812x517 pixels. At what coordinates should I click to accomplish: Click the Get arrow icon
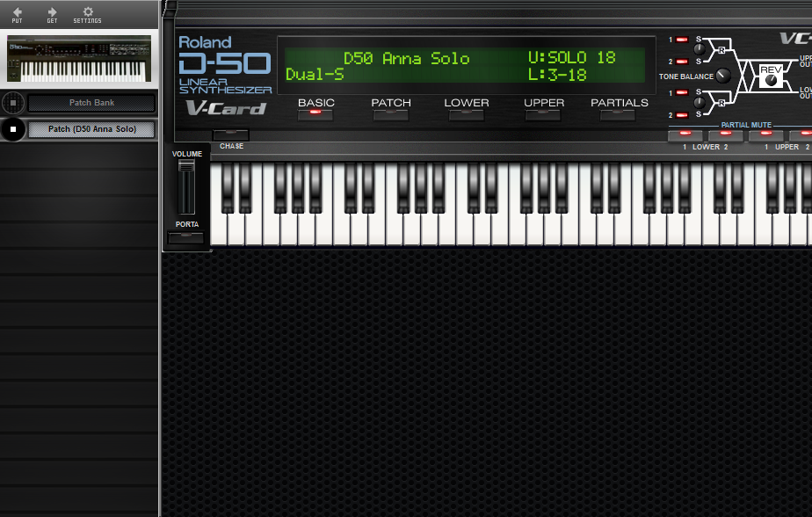click(x=52, y=14)
